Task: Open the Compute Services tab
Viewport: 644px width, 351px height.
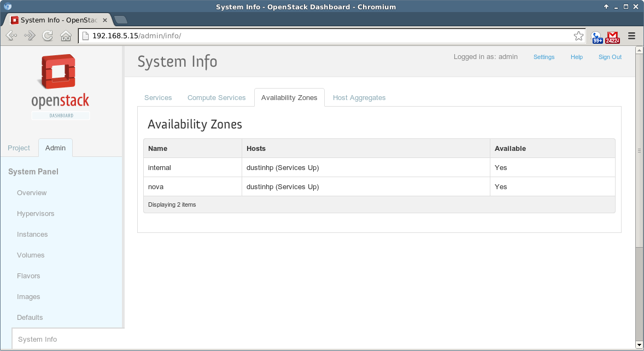Action: (x=216, y=98)
